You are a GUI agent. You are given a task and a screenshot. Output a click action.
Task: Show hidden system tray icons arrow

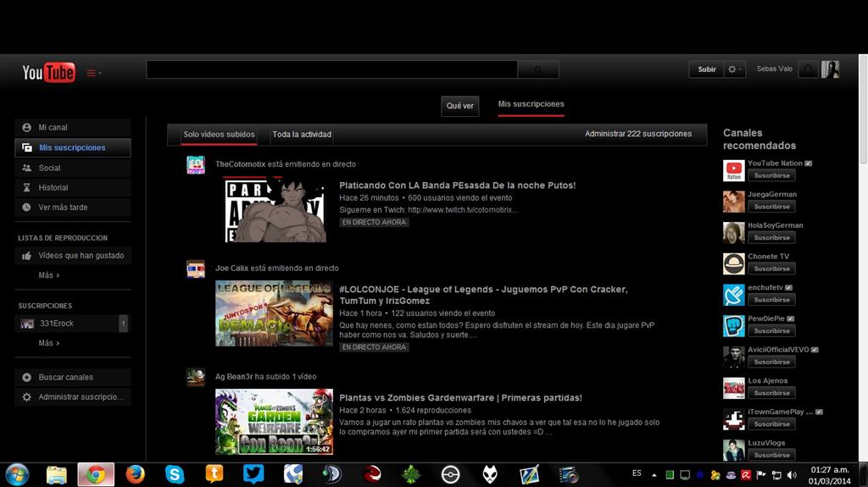point(654,475)
